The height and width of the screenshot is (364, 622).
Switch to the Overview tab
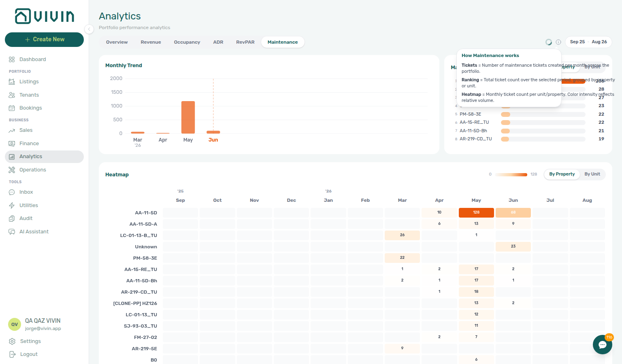coord(117,42)
